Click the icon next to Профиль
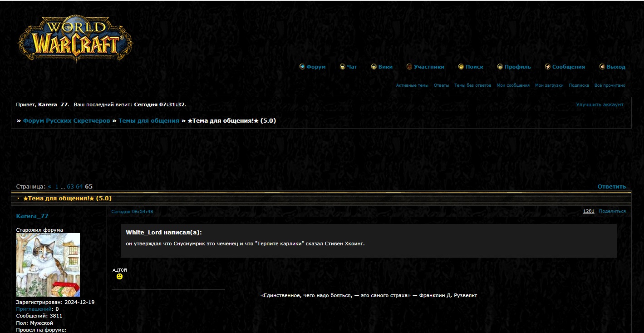 500,67
